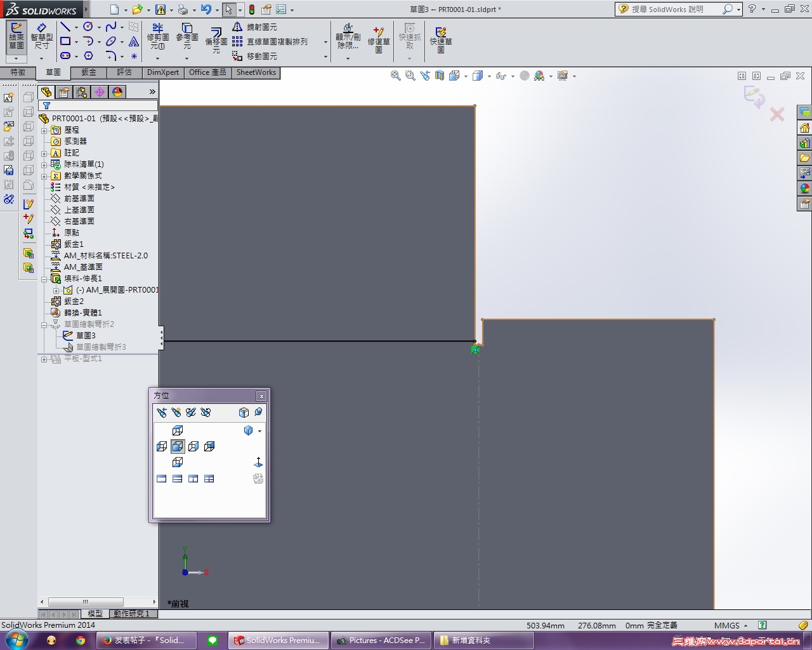Open the DisplayManager panel tab

pyautogui.click(x=117, y=92)
